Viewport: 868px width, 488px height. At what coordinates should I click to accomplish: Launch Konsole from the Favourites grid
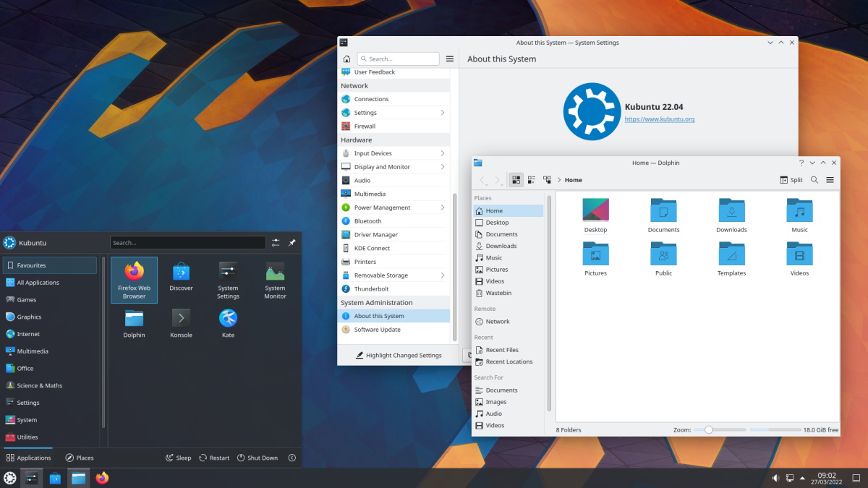181,323
